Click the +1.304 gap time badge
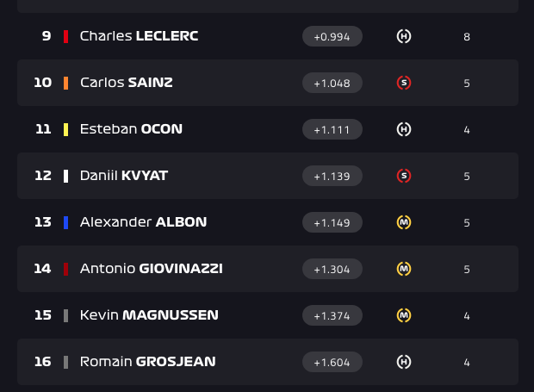Viewport: 534px width, 392px height. point(332,269)
